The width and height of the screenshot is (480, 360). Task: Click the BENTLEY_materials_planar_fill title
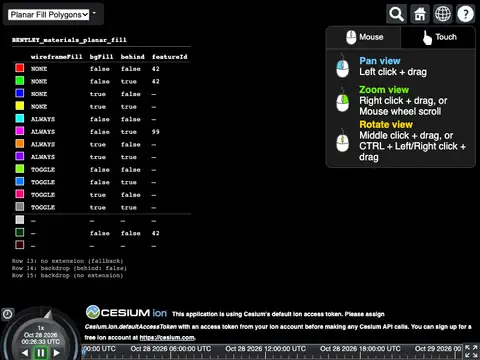coord(69,40)
